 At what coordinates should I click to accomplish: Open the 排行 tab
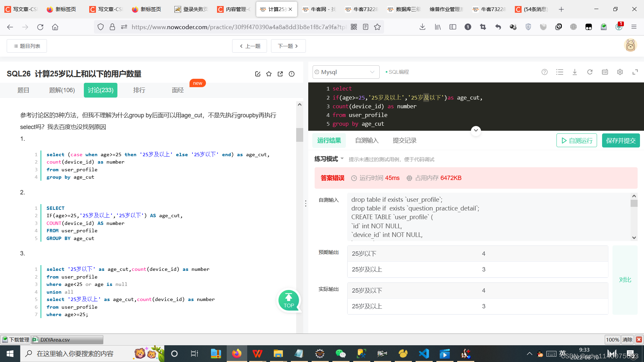(x=139, y=90)
